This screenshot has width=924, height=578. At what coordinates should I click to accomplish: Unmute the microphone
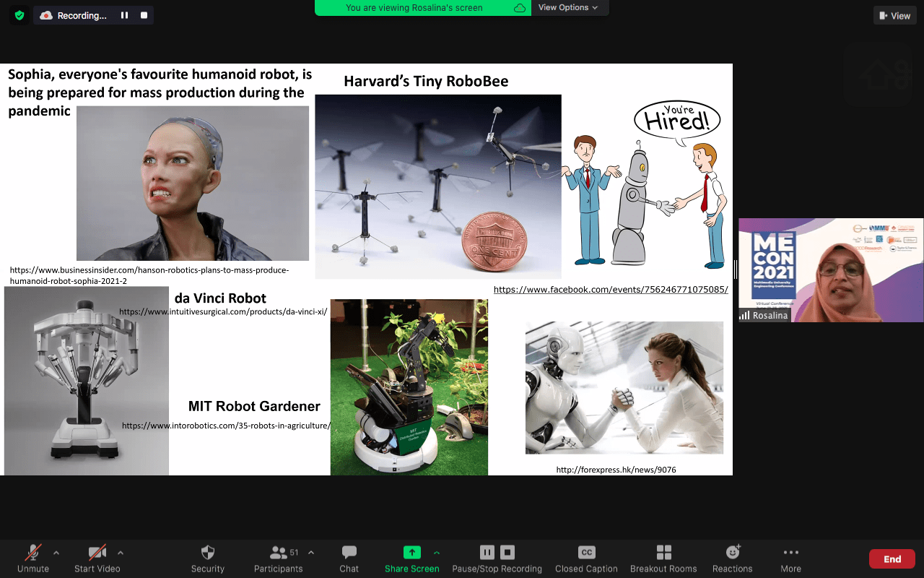pos(33,558)
